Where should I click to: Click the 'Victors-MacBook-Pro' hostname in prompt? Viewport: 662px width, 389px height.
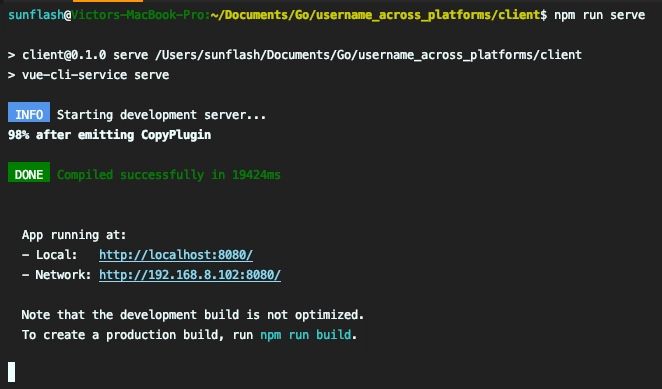[138, 15]
